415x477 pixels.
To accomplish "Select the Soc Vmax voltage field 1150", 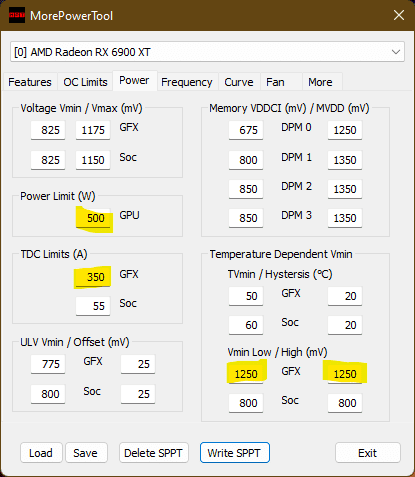I will (93, 160).
